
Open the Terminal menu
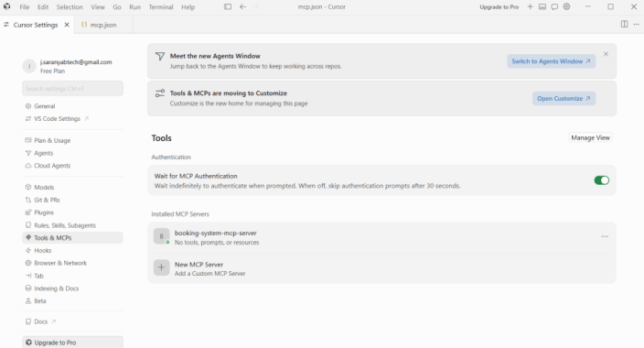tap(161, 7)
